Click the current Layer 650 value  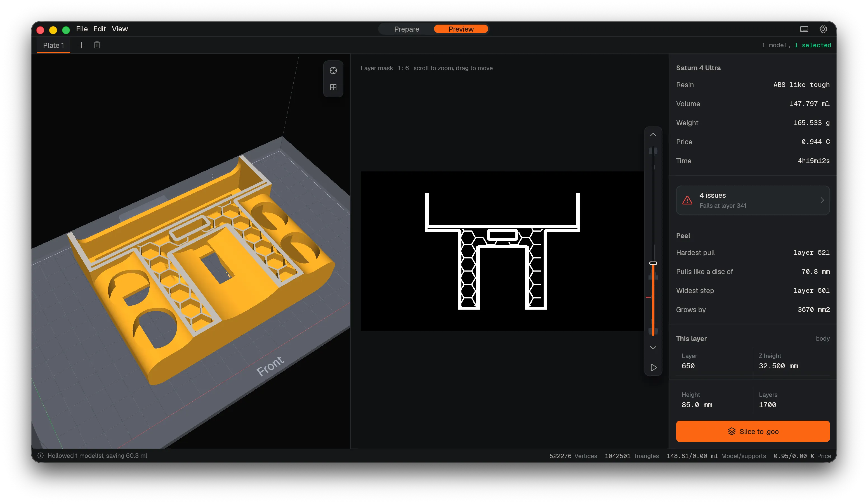point(688,366)
